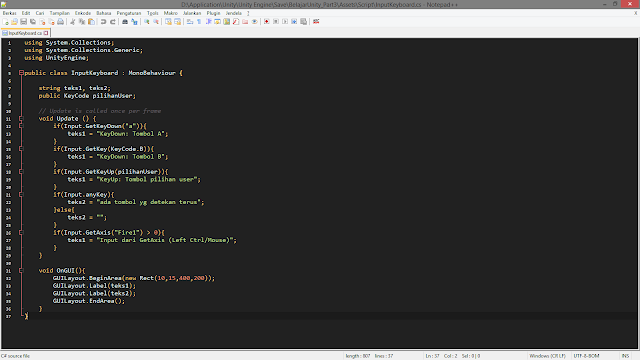The width and height of the screenshot is (640, 360).
Task: Open the Makro menu
Action: pos(171,13)
